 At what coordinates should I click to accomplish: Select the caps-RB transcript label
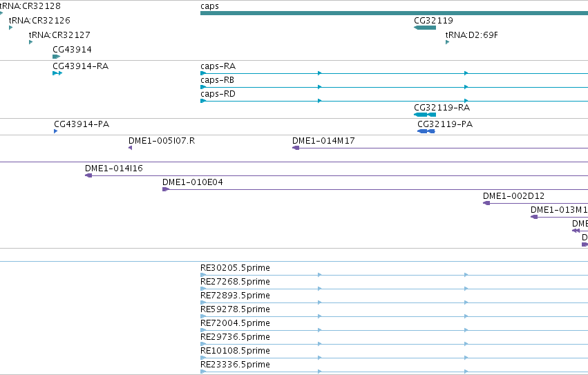point(217,80)
